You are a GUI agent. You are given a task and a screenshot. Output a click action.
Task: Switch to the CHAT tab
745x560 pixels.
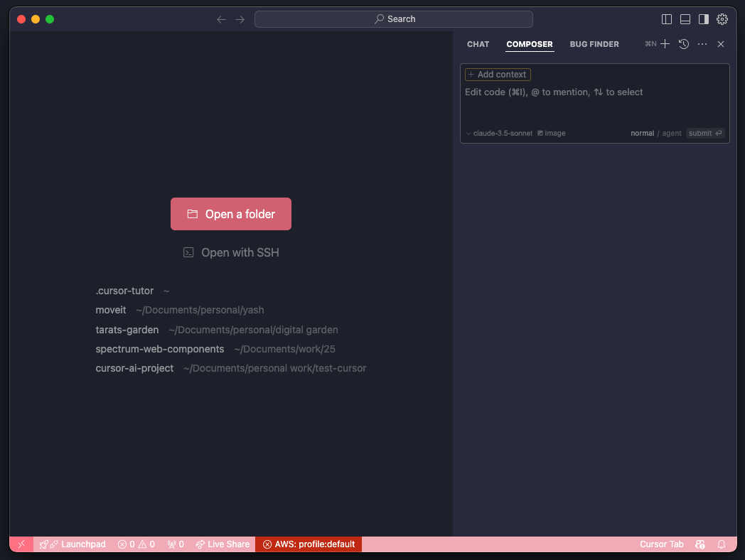coord(478,44)
